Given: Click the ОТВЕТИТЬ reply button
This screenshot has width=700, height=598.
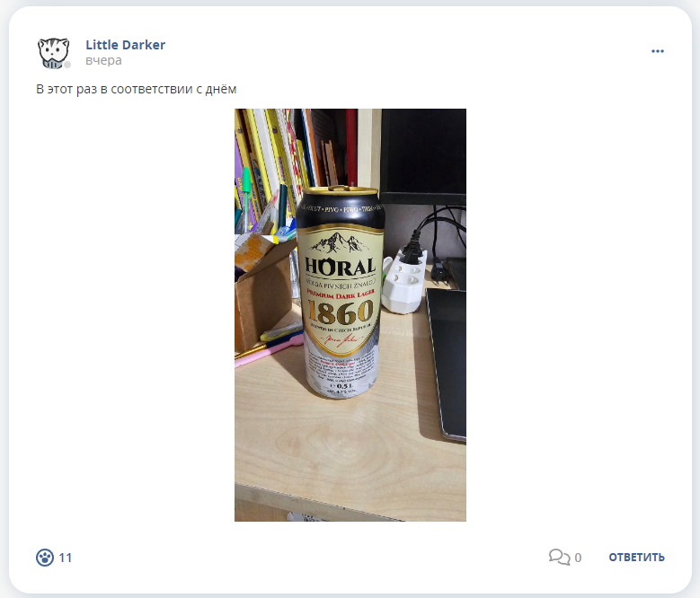Looking at the screenshot, I should [x=636, y=558].
